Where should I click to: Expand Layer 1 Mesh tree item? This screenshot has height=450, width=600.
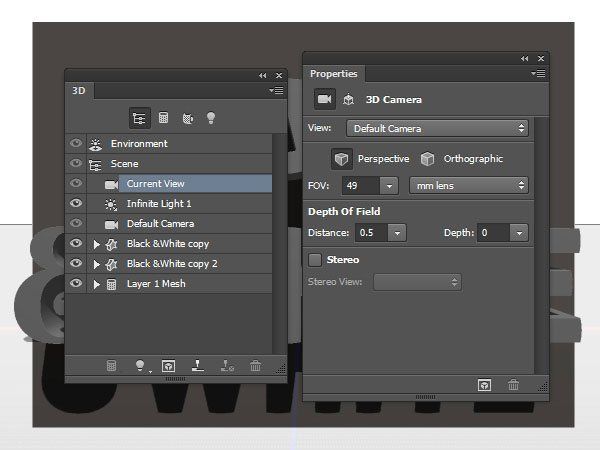point(96,284)
